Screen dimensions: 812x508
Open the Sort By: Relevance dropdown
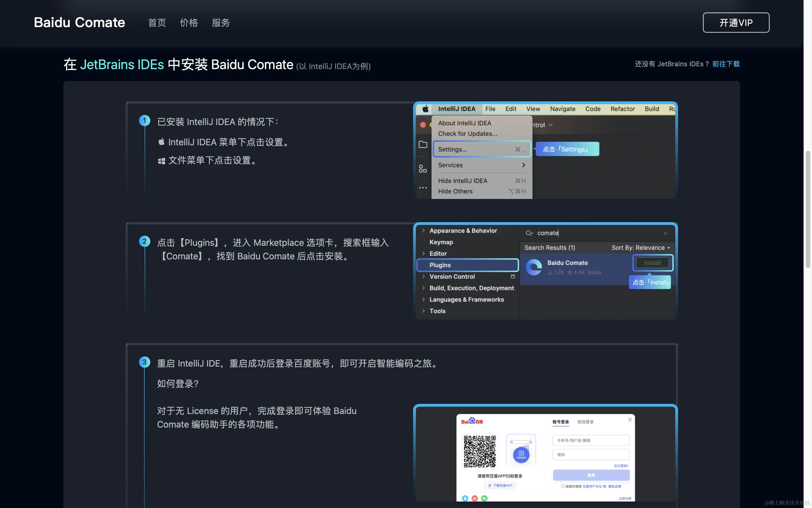(x=641, y=248)
